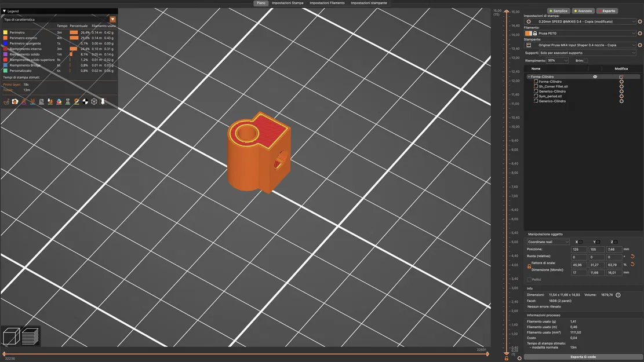Open the Impostazioni stampante tab
Viewport: 644px width, 362px height.
click(369, 3)
